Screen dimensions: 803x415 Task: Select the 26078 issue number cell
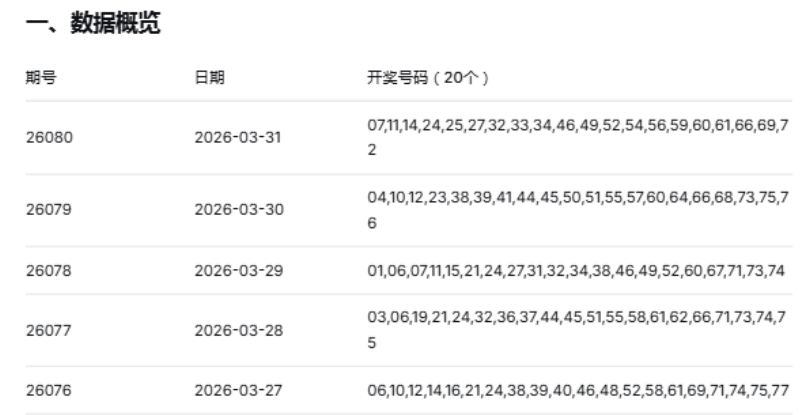click(x=45, y=270)
